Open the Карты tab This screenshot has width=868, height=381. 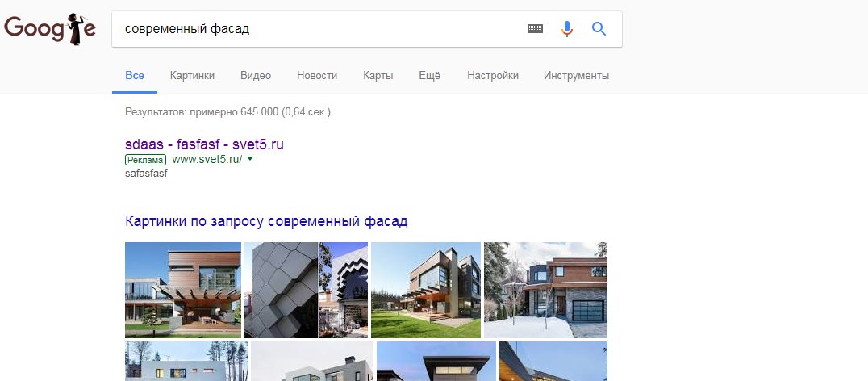pyautogui.click(x=378, y=75)
